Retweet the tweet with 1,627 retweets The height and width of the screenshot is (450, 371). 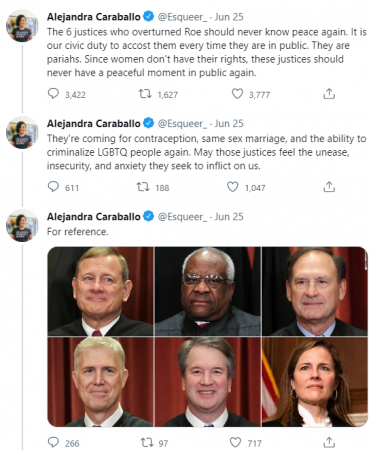[x=145, y=94]
